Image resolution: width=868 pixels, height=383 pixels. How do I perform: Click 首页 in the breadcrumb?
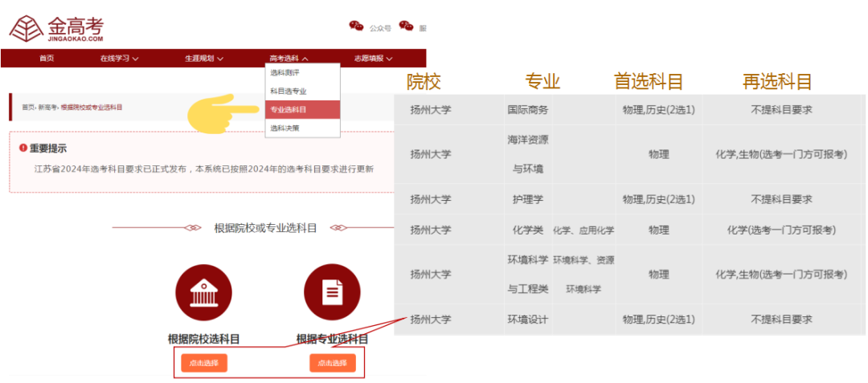pyautogui.click(x=27, y=108)
